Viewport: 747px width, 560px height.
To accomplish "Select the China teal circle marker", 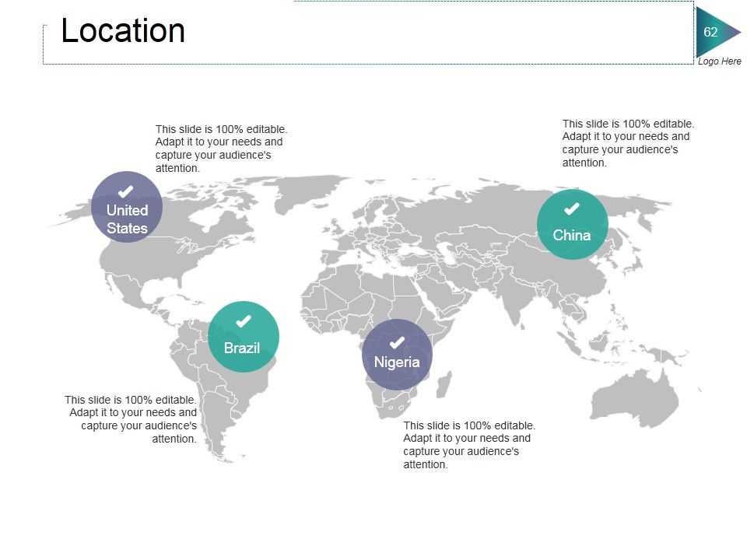I will (572, 224).
